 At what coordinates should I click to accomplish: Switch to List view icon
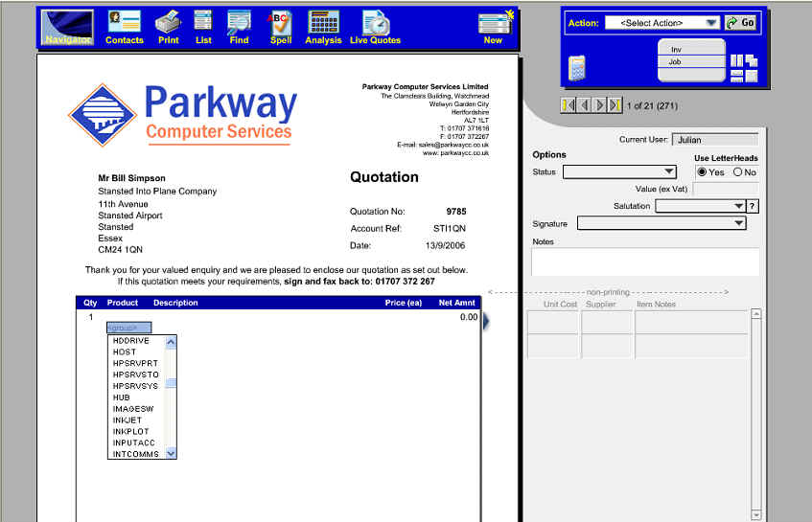(203, 28)
